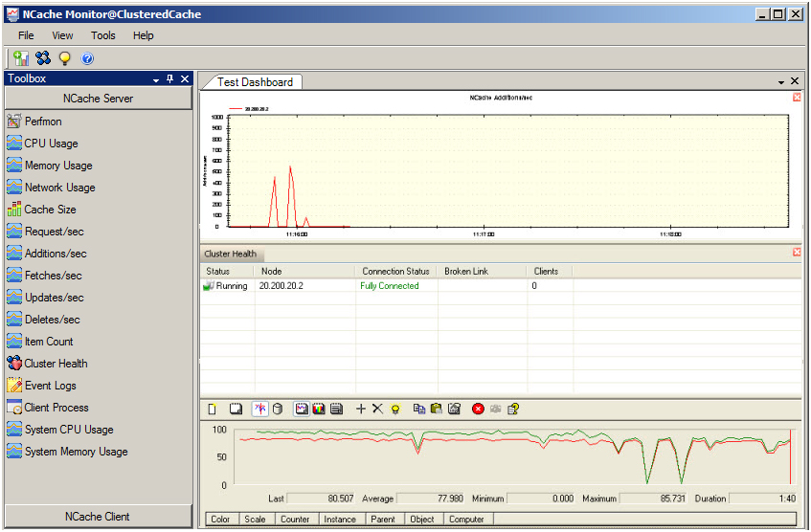811x532 pixels.
Task: Toggle highlight using perfmon lightbulb icon
Action: tap(395, 410)
